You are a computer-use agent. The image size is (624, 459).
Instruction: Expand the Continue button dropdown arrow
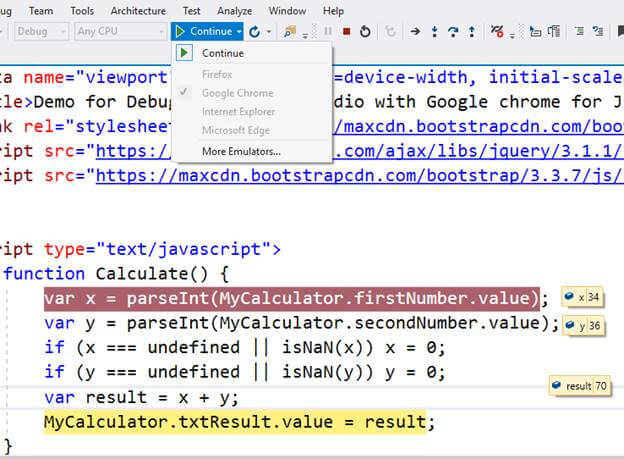239,31
